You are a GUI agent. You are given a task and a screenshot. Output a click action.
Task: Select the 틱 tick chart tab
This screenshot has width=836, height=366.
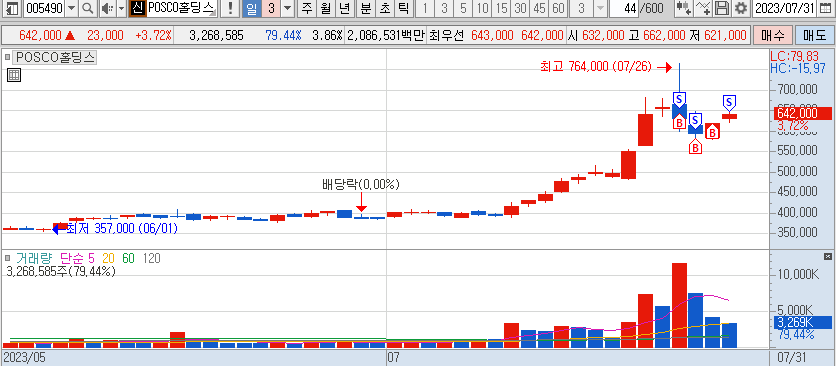404,8
